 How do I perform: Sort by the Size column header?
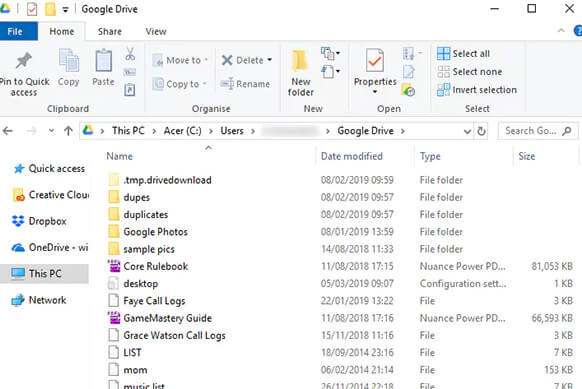point(526,156)
